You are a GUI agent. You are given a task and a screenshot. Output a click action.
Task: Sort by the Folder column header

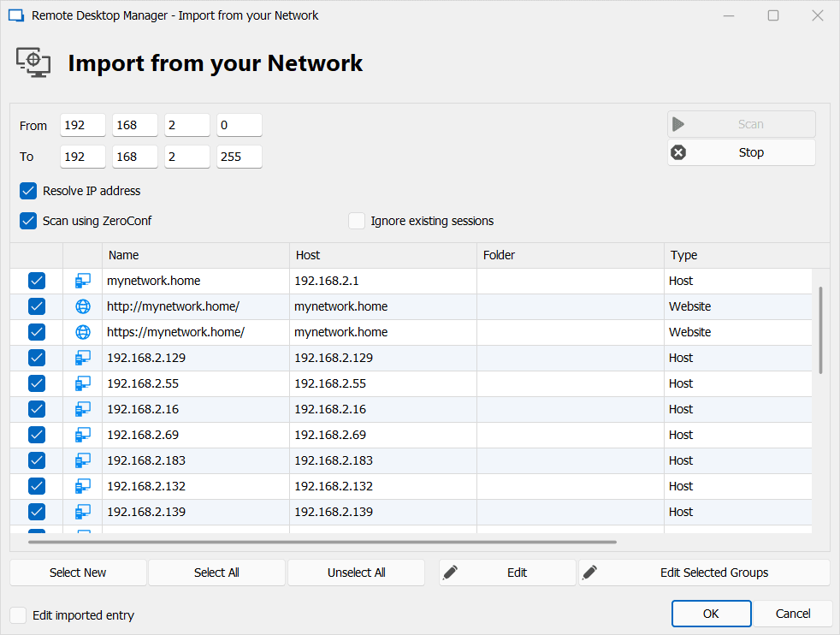pyautogui.click(x=571, y=256)
